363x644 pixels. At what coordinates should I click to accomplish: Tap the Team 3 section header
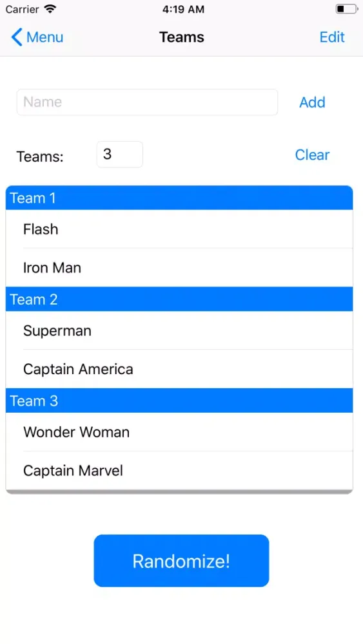[x=179, y=401]
